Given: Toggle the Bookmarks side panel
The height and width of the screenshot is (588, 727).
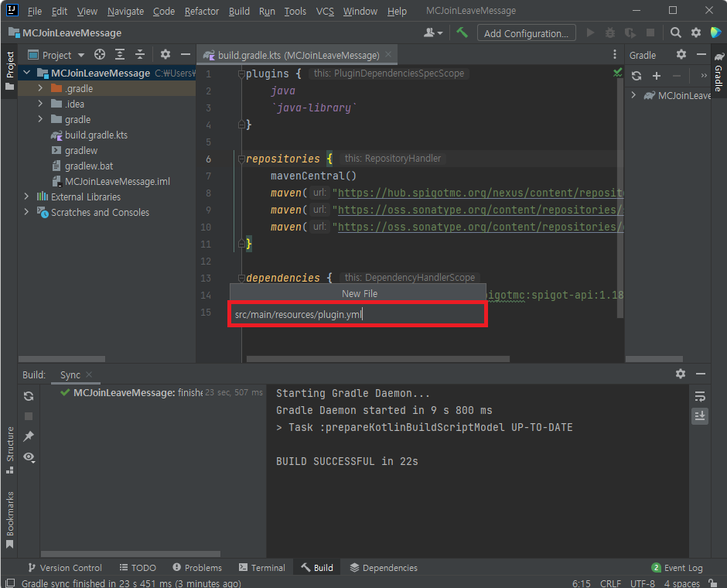Looking at the screenshot, I should [10, 520].
